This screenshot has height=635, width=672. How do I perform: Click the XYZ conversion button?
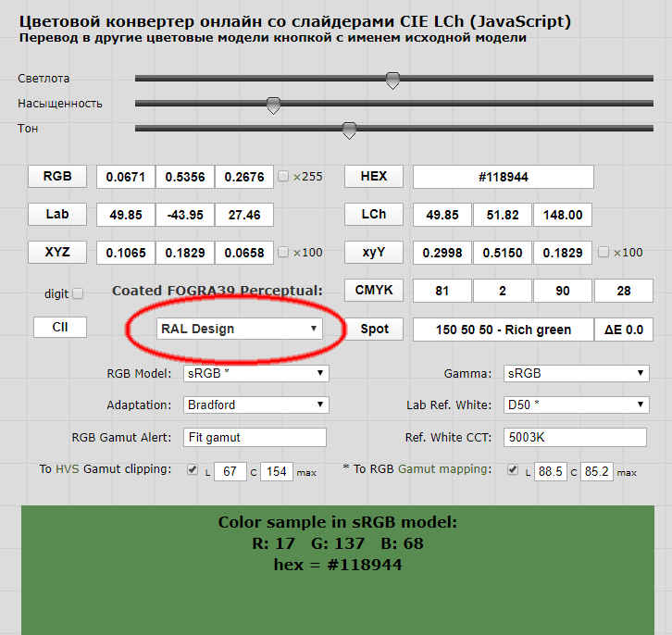coord(56,252)
